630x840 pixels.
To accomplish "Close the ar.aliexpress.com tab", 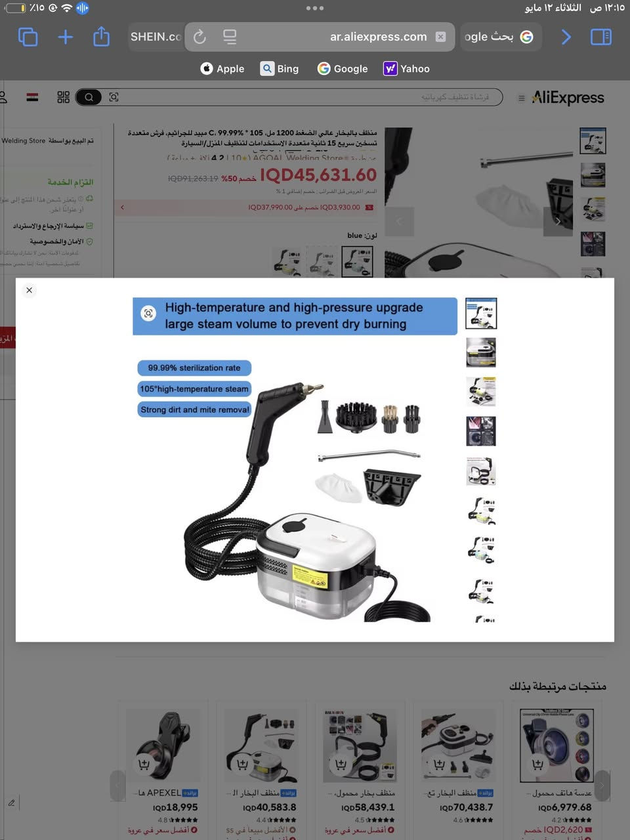I will pos(441,37).
